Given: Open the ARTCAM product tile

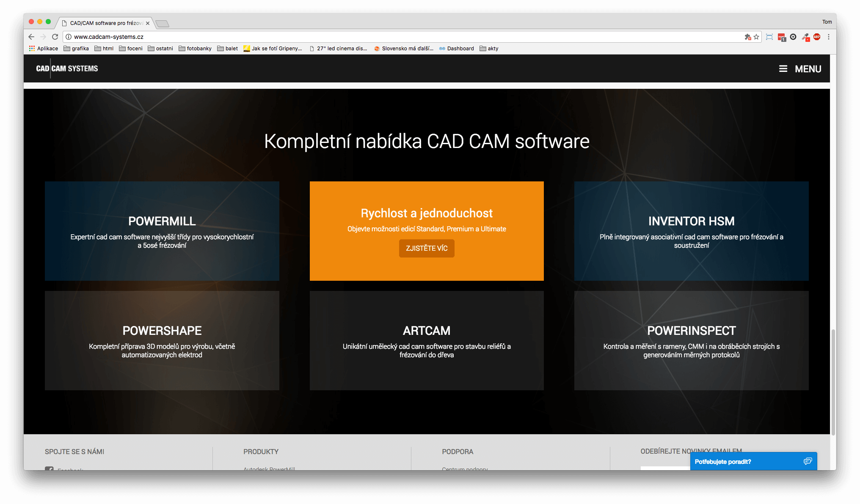Looking at the screenshot, I should click(x=427, y=340).
